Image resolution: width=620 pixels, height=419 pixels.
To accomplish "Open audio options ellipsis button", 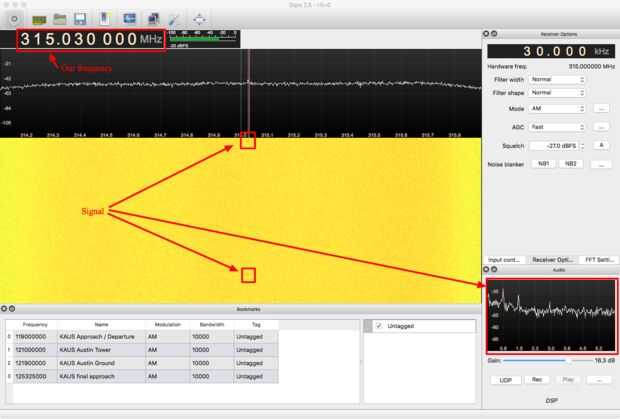I will click(599, 380).
